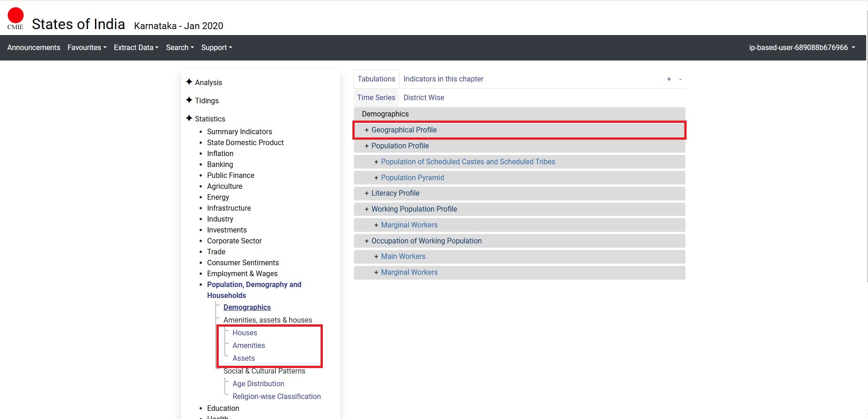Click the Statistics star icon
Image resolution: width=868 pixels, height=419 pixels.
tap(189, 118)
